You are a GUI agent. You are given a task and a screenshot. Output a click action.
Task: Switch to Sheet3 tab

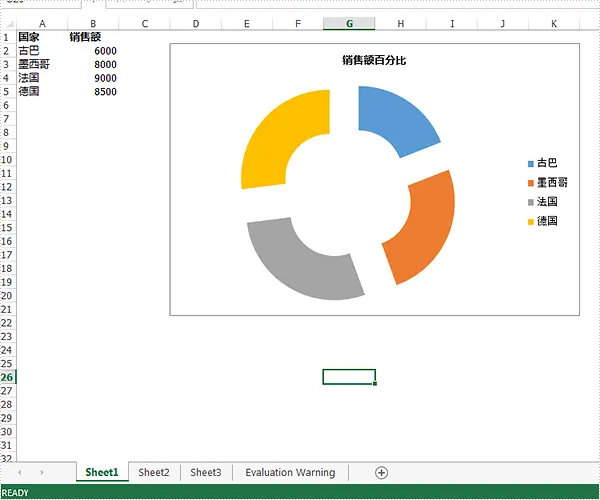(x=206, y=472)
